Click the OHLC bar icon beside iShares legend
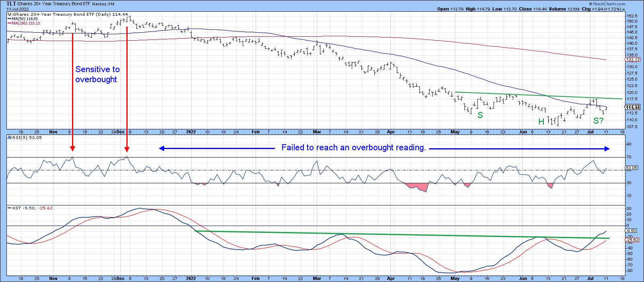644x282 pixels. click(x=9, y=14)
